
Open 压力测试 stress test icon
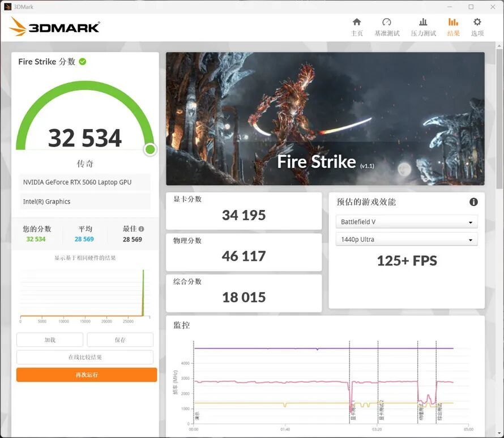[423, 22]
